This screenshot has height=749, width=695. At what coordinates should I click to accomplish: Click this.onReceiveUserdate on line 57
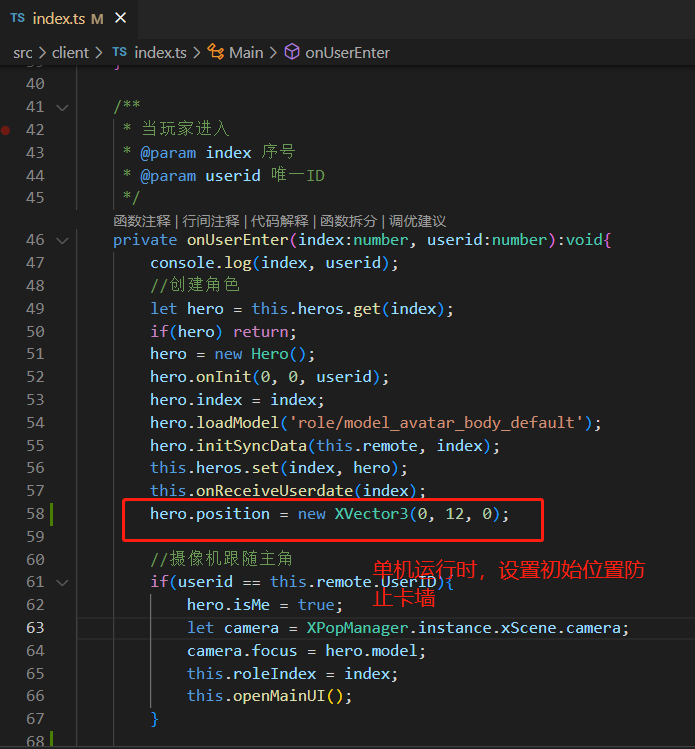tap(252, 491)
